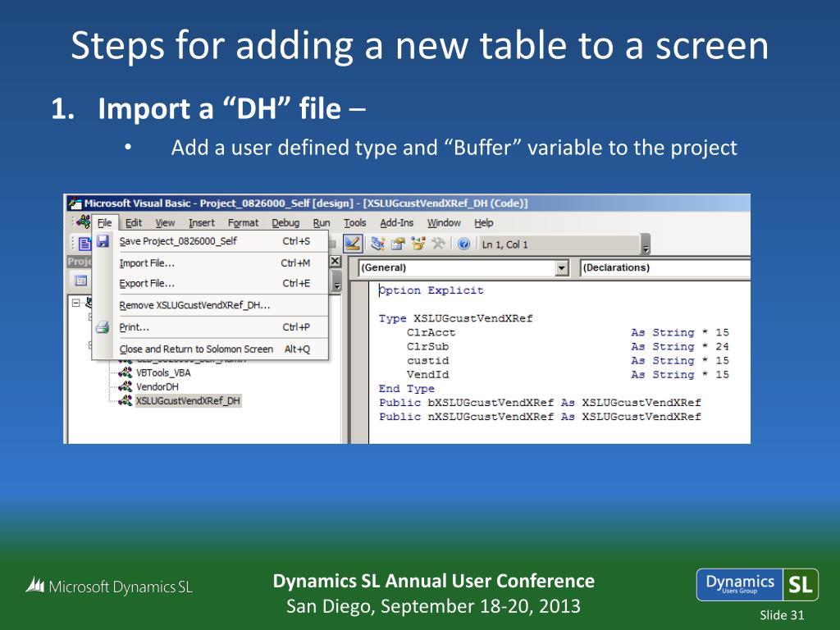Click the code window left margin indicator bar
The width and height of the screenshot is (840, 630).
(359, 362)
